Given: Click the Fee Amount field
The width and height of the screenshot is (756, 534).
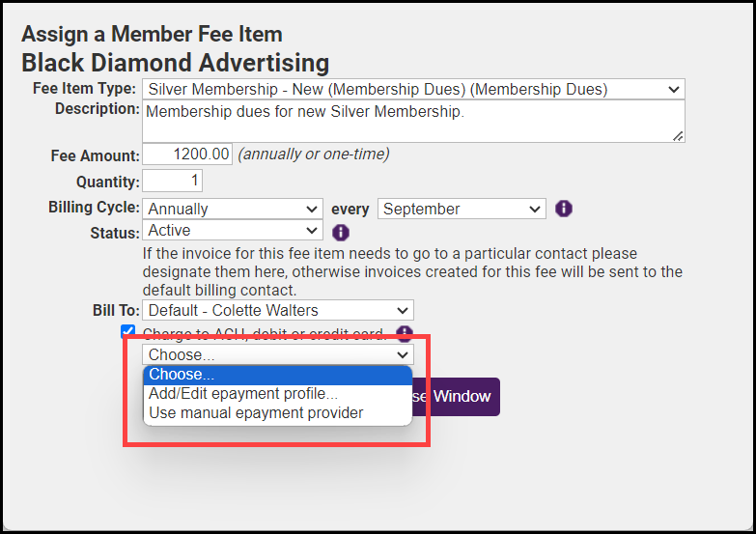Looking at the screenshot, I should (x=188, y=155).
